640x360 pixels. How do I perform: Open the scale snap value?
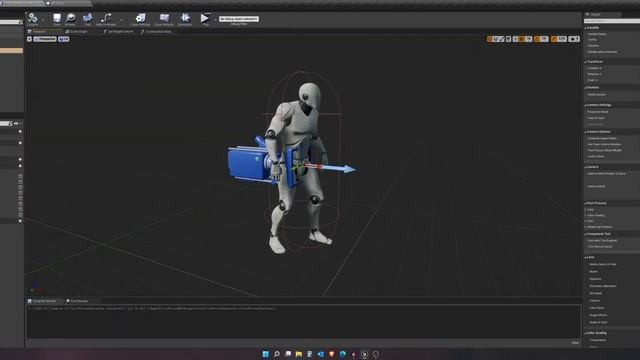pos(562,39)
